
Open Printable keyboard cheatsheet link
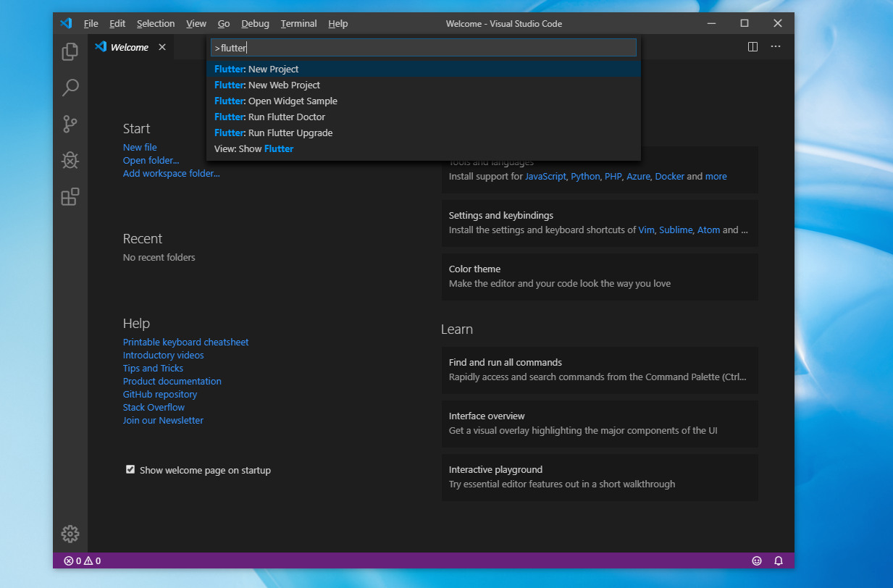pos(185,342)
